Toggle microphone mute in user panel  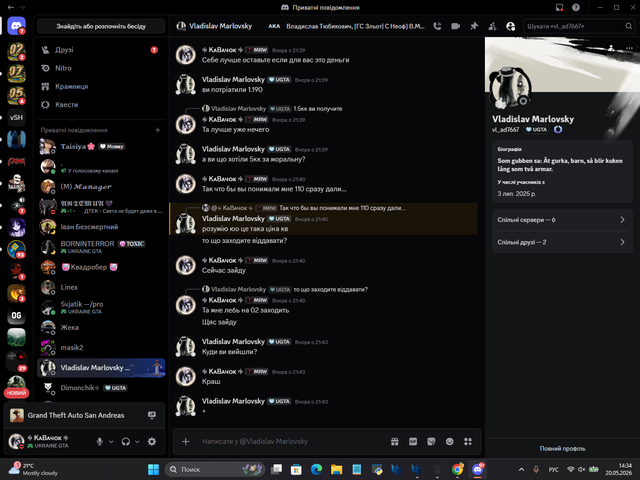(x=99, y=441)
